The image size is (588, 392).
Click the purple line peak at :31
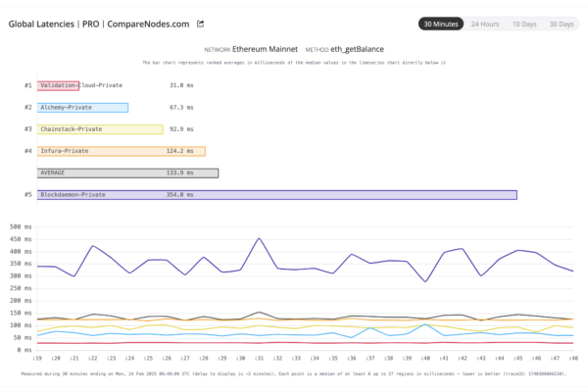coord(259,238)
